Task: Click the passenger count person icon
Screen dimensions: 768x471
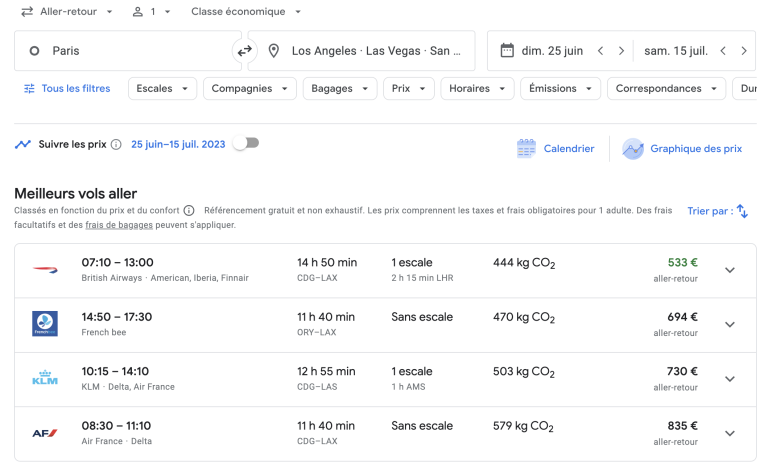Action: click(138, 12)
